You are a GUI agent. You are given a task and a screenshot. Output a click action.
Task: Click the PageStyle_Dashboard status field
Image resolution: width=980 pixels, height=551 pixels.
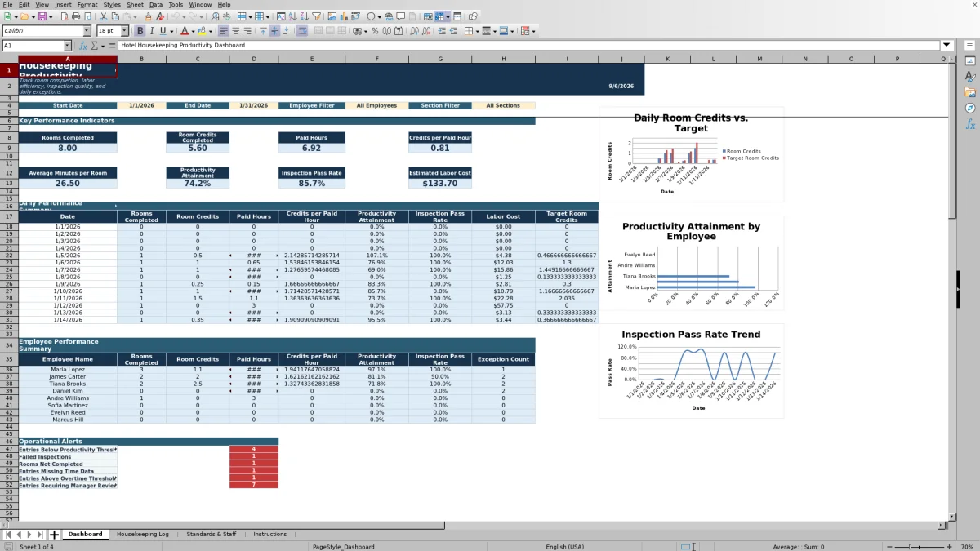[343, 547]
